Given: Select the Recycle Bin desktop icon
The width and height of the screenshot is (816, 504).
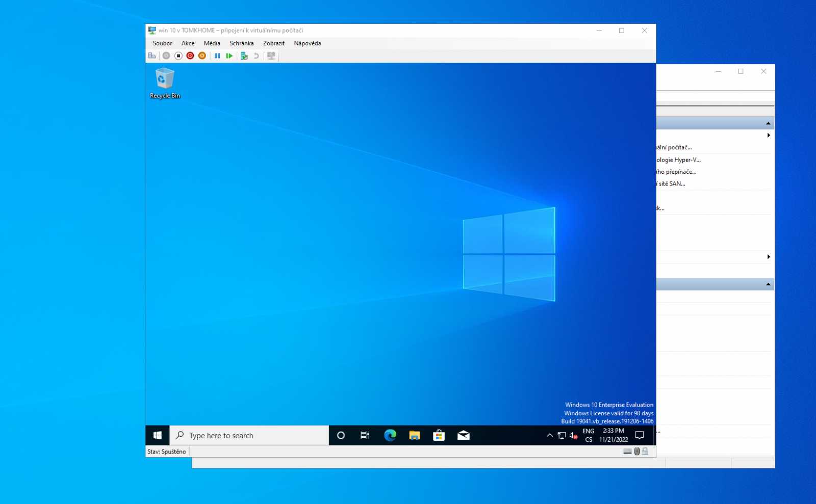Looking at the screenshot, I should 165,83.
